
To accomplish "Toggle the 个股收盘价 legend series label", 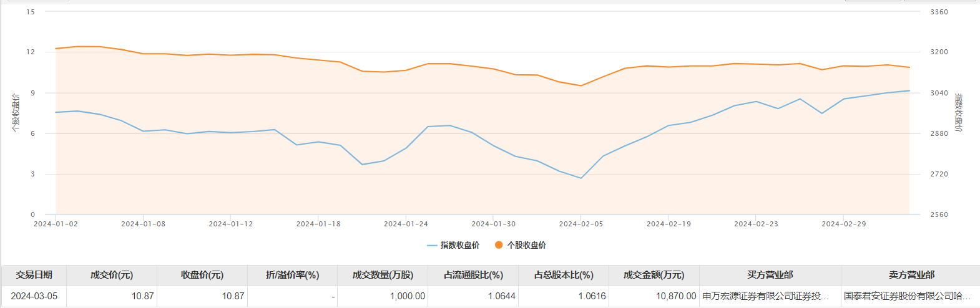I will (526, 245).
